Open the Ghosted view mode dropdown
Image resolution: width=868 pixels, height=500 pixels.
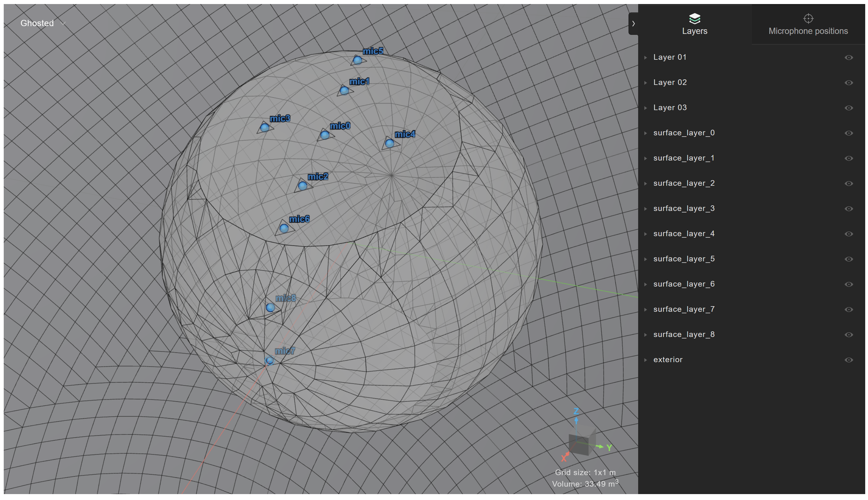43,23
